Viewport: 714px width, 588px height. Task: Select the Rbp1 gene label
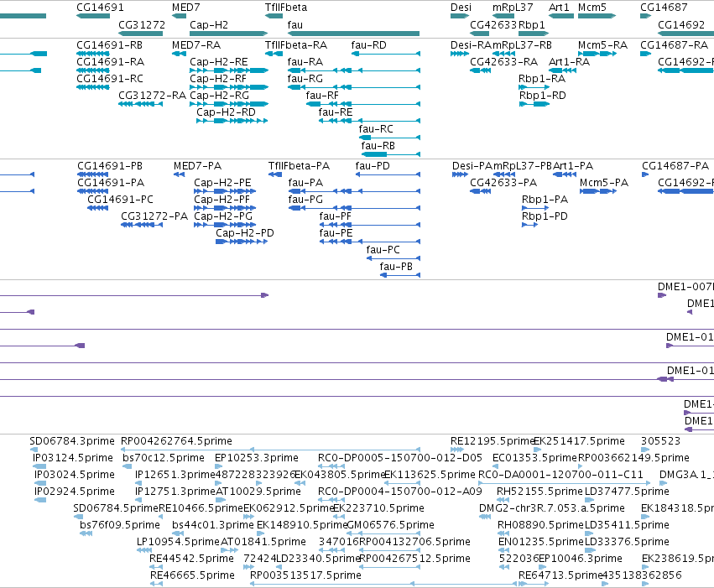pyautogui.click(x=531, y=24)
